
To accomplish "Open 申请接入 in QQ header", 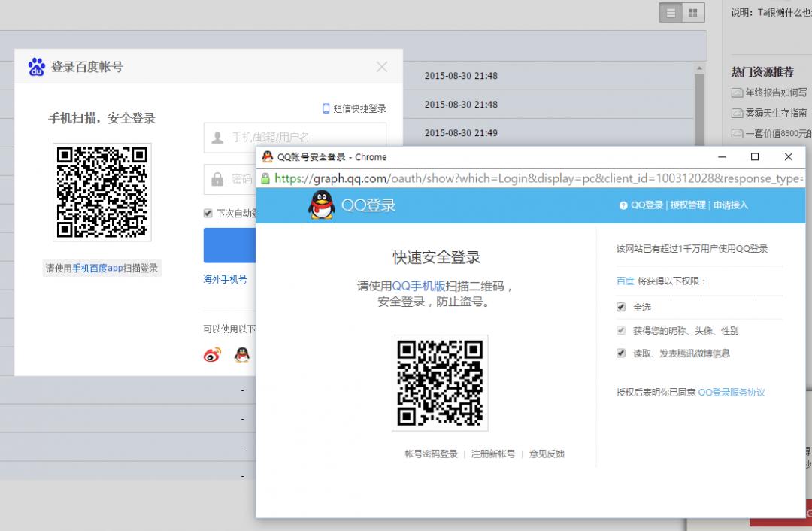I will point(731,205).
